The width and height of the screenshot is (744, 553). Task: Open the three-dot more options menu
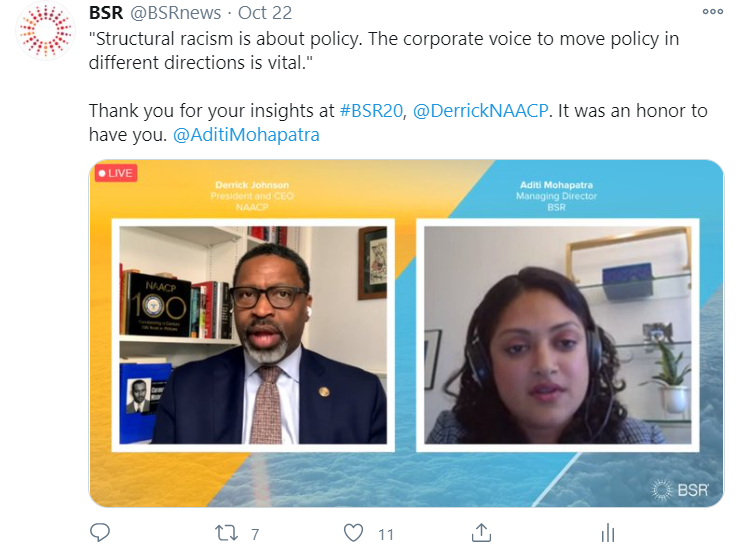click(713, 11)
